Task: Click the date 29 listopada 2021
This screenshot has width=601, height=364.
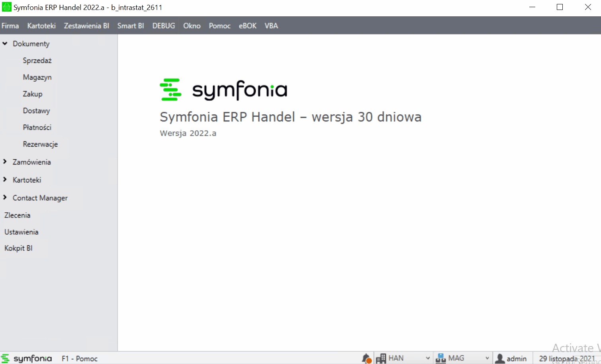Action: 567,358
